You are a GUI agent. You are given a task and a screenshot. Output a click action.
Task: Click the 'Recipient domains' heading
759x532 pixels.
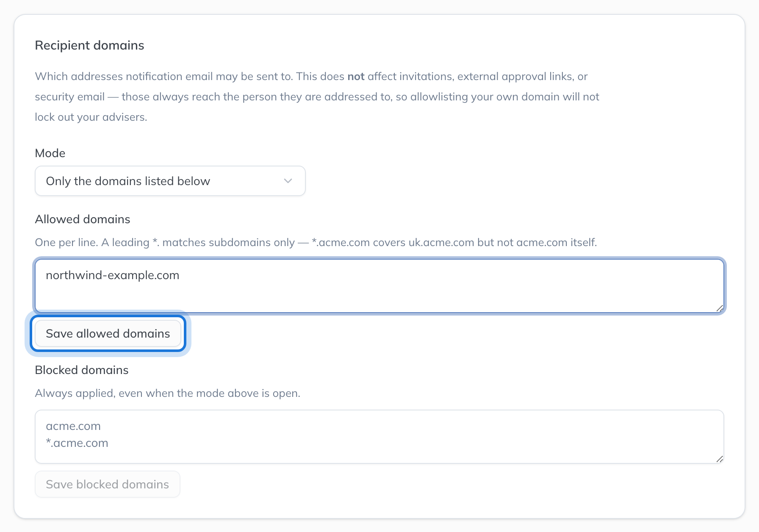(x=89, y=45)
